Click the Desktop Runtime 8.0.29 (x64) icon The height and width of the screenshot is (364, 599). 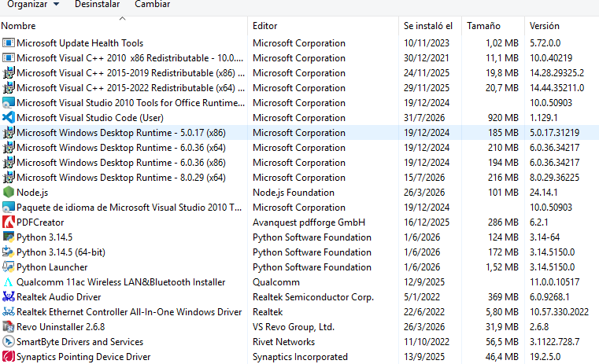tap(9, 177)
